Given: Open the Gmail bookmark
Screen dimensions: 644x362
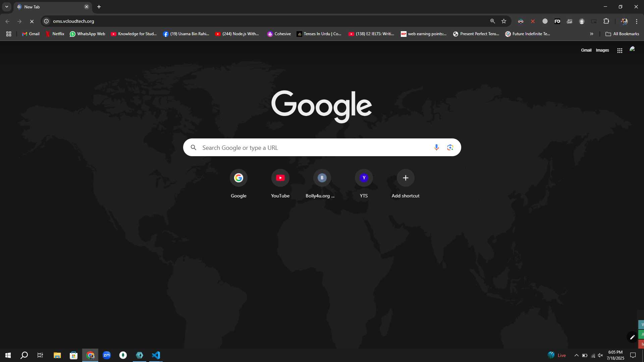Looking at the screenshot, I should 31,34.
